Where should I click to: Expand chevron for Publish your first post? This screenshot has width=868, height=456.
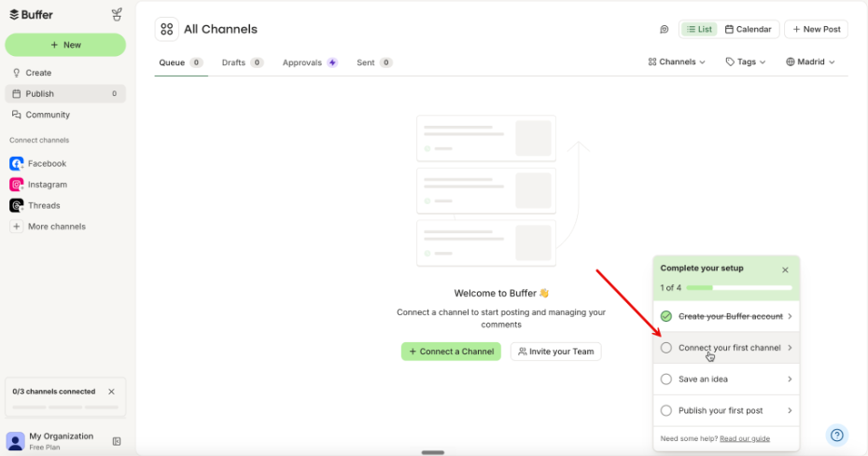tap(790, 410)
